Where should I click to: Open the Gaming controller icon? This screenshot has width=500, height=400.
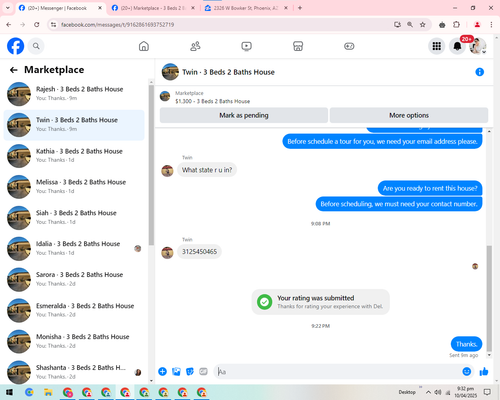pos(349,46)
